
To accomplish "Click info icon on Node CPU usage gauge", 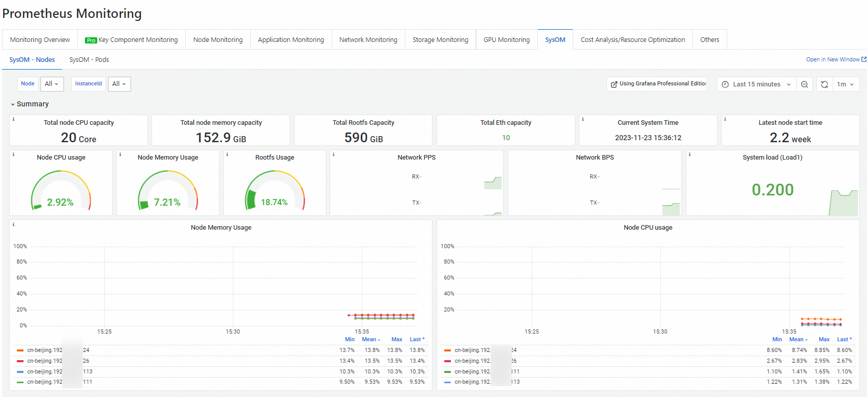I will pos(13,155).
